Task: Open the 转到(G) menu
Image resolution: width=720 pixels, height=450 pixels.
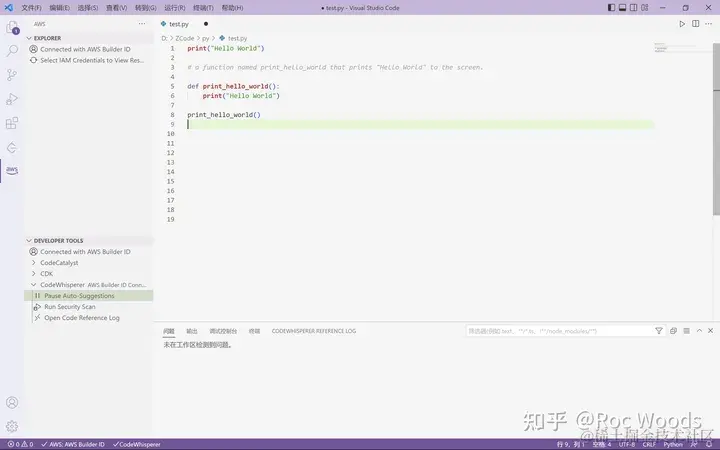Action: [146, 8]
